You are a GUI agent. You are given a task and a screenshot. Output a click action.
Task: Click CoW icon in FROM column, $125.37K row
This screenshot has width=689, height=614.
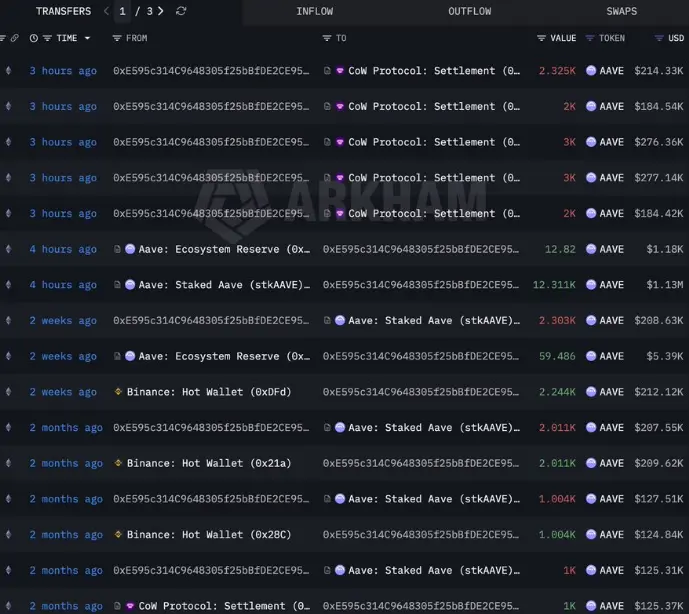point(130,606)
